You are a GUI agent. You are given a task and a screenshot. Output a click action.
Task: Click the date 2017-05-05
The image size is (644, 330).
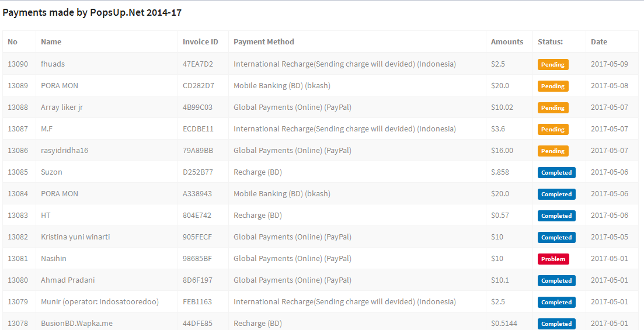point(610,237)
